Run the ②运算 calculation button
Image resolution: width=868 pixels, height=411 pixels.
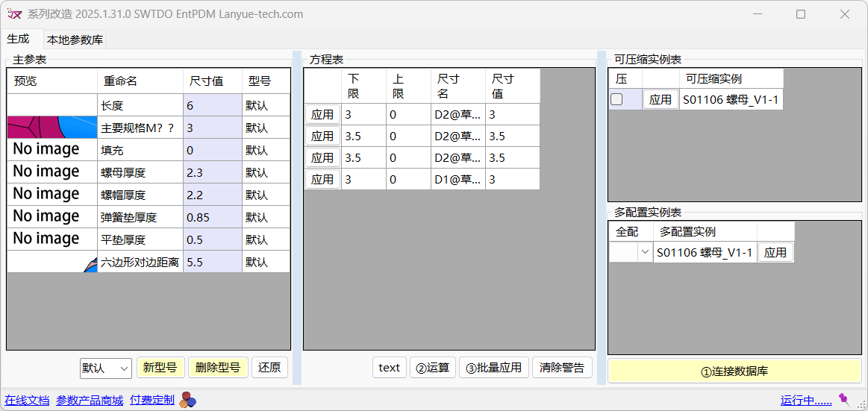432,368
